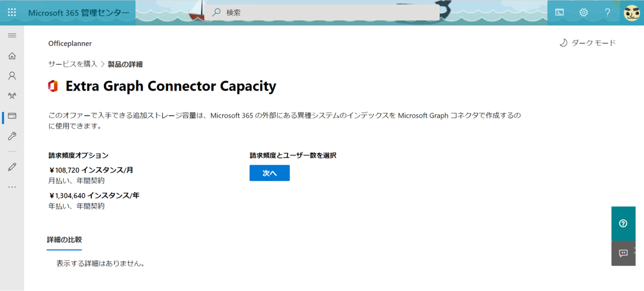Click the 請求頻度オプション heading

point(78,156)
